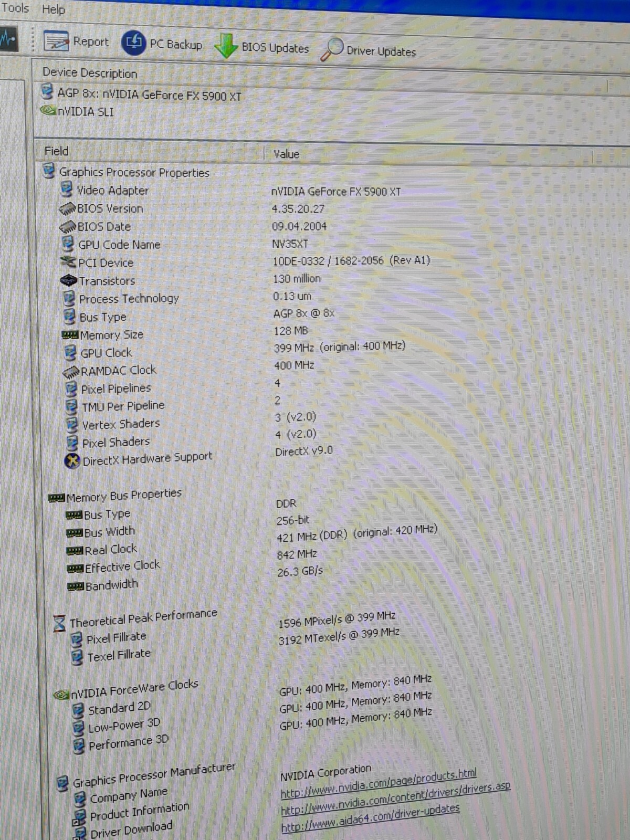The image size is (630, 840).
Task: Select the GPU Clock row label
Action: click(106, 353)
